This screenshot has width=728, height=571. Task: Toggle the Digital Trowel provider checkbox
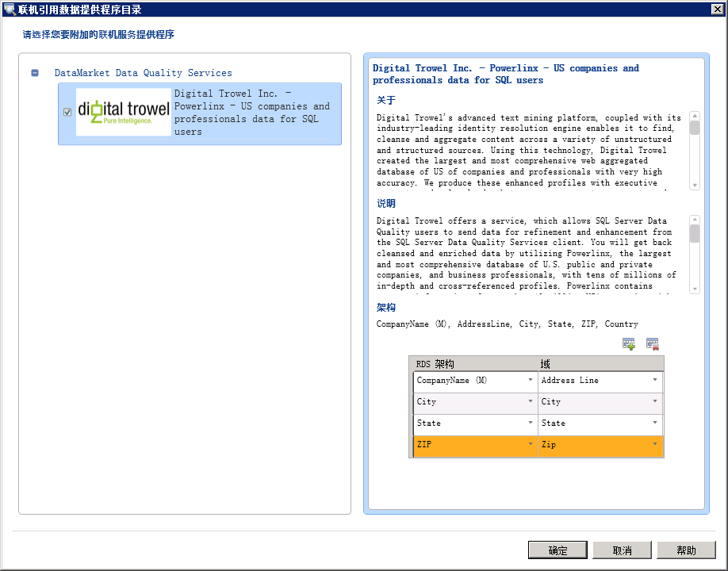coord(67,113)
